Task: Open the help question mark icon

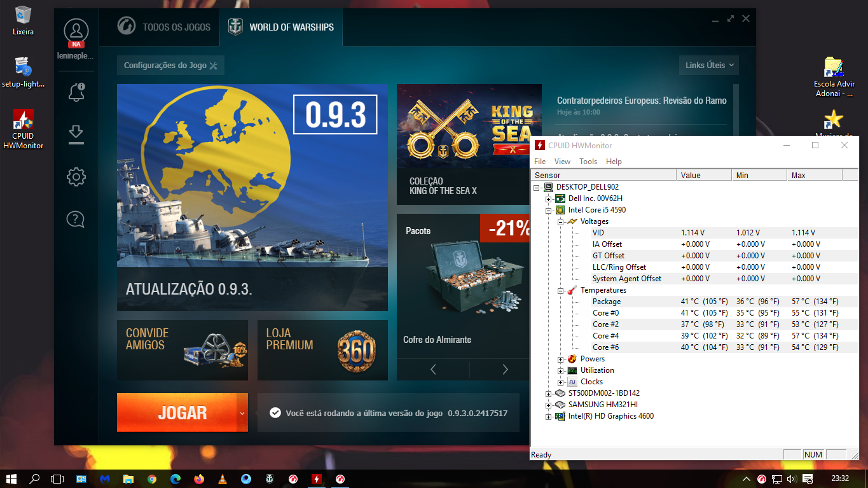Action: (76, 220)
